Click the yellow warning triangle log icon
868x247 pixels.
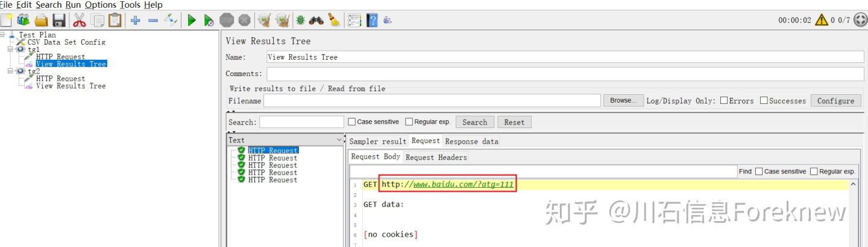[821, 20]
